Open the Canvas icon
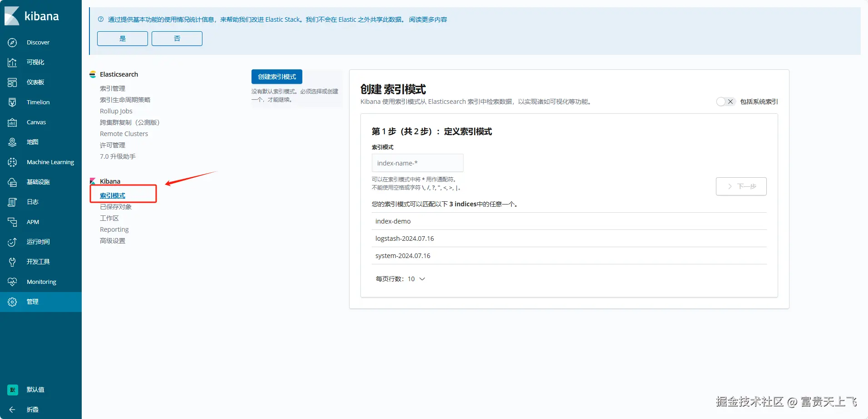Viewport: 868px width, 419px height. (12, 122)
